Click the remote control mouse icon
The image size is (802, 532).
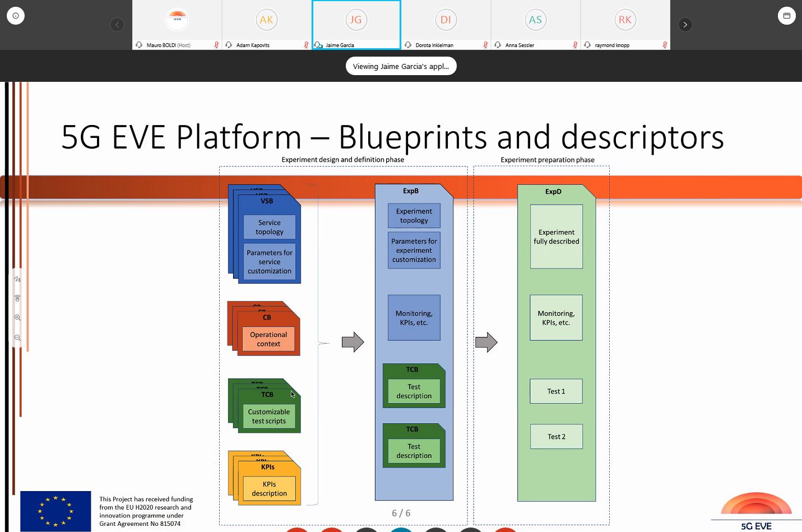17,298
